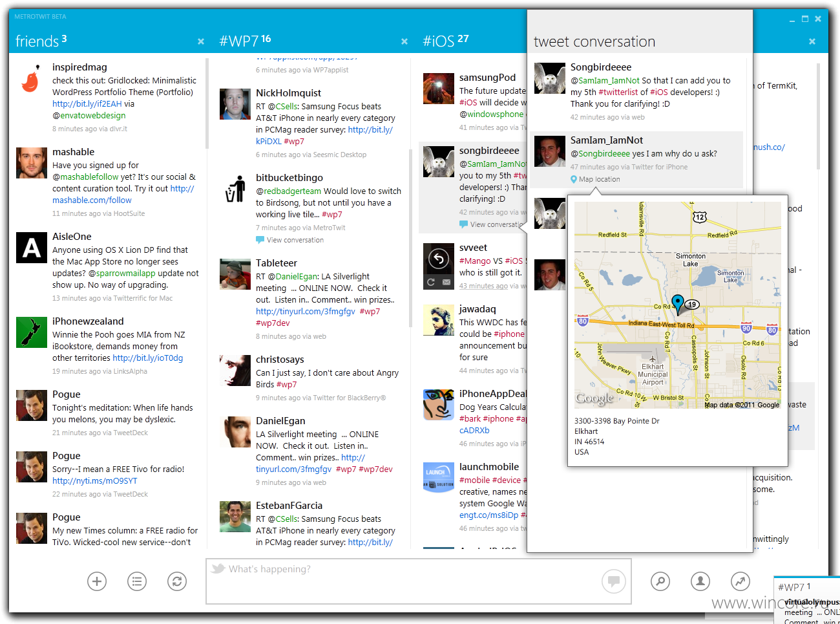Click the kPiDXL link in NickHolmquist's tweet

pyautogui.click(x=269, y=141)
